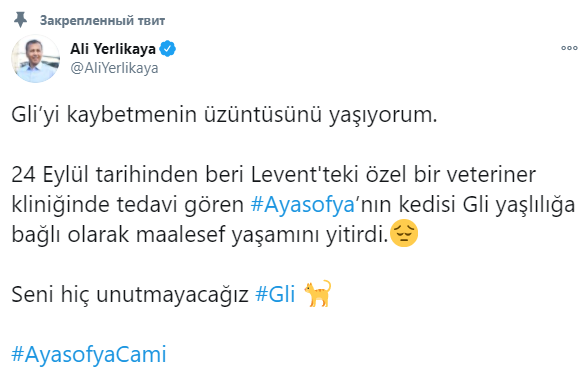Click the word 'maalesef' in tweet
This screenshot has width=586, height=372.
coord(181,234)
